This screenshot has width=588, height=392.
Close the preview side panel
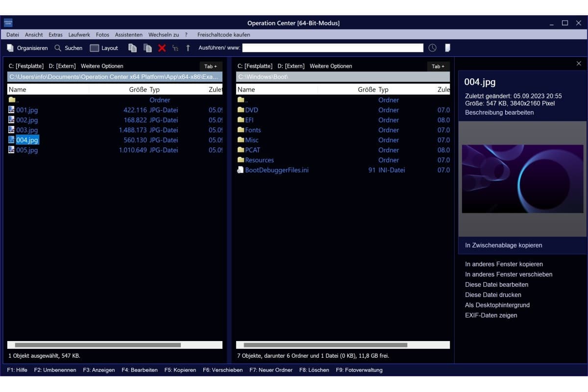[x=579, y=64]
